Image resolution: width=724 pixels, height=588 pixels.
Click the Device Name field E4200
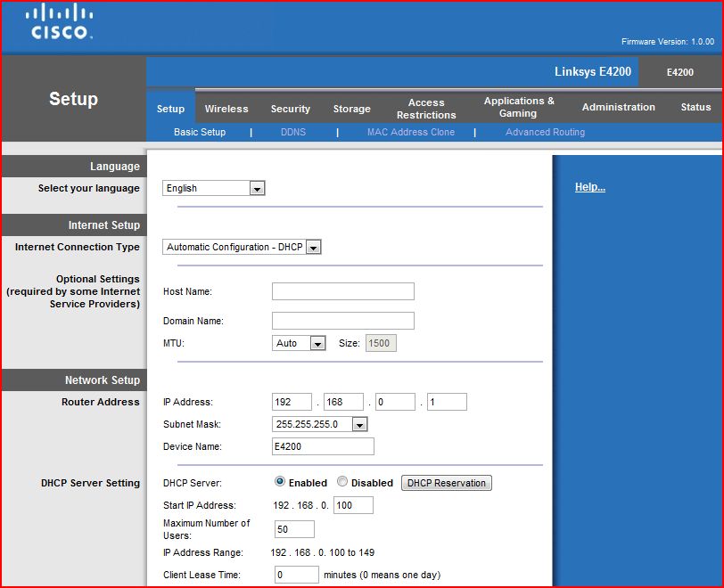tap(323, 446)
